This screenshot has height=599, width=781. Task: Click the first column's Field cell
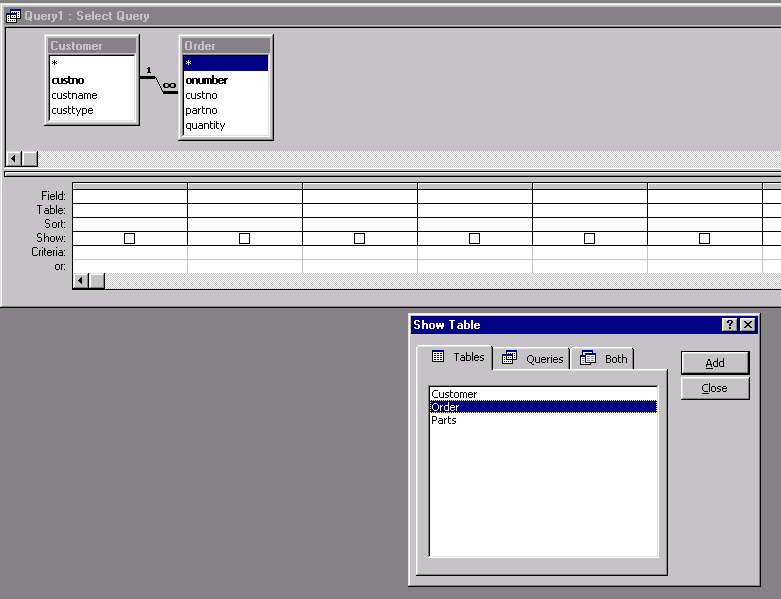pos(129,196)
